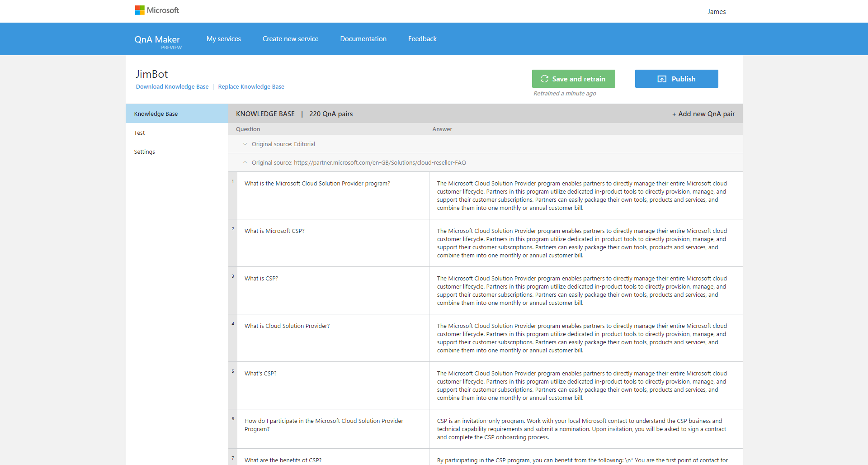The image size is (868, 465).
Task: Open Create new service page
Action: tap(290, 39)
